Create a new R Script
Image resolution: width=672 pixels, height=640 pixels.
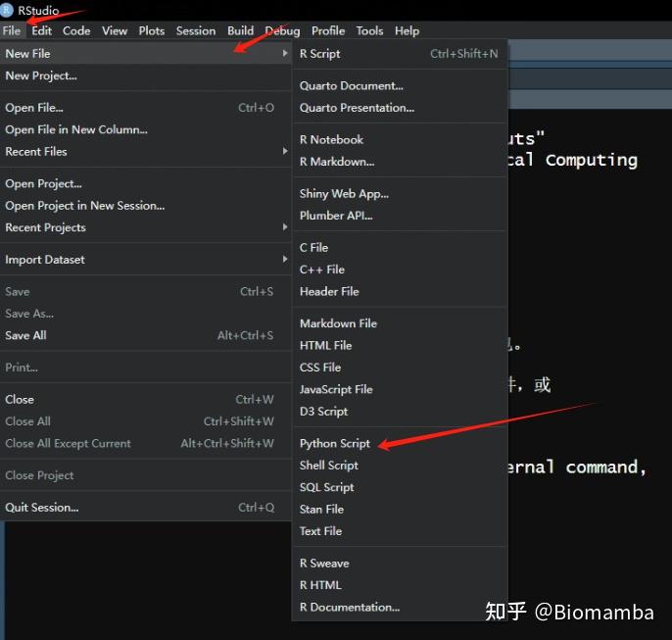pos(400,54)
